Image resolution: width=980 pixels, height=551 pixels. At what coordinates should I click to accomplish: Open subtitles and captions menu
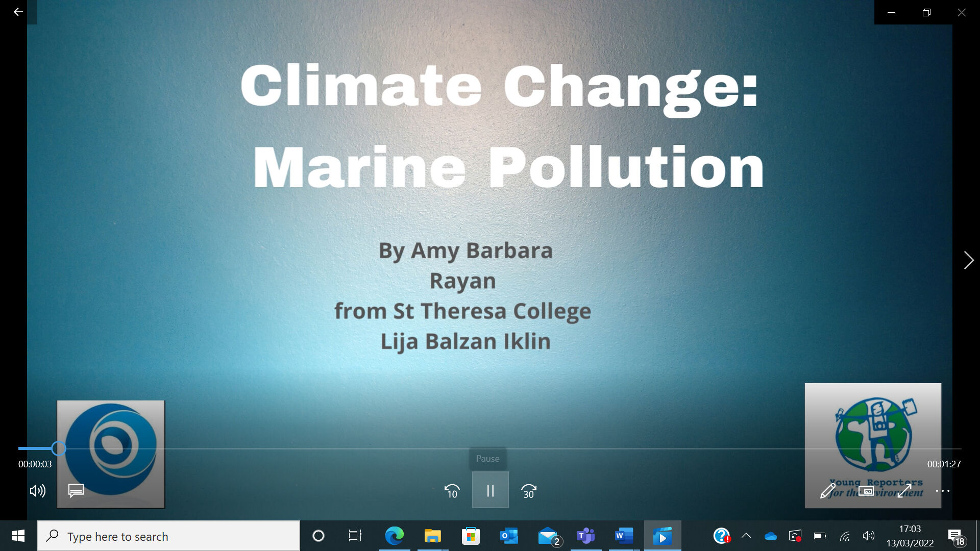76,491
